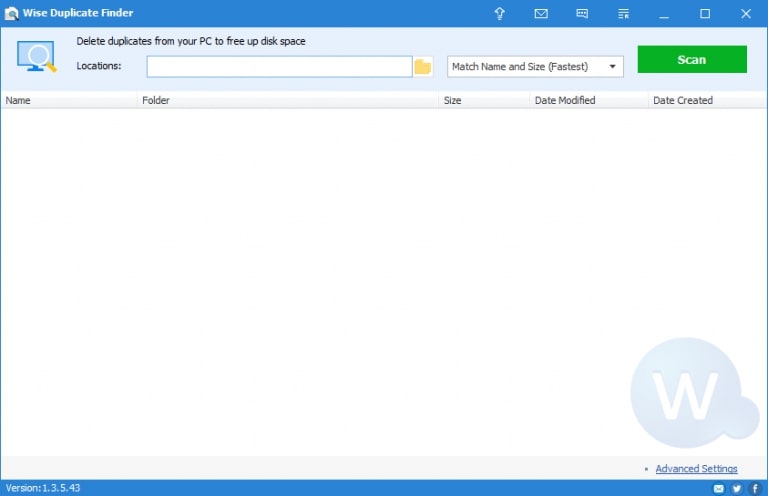Click the feedback chat bubble icon

pyautogui.click(x=582, y=13)
